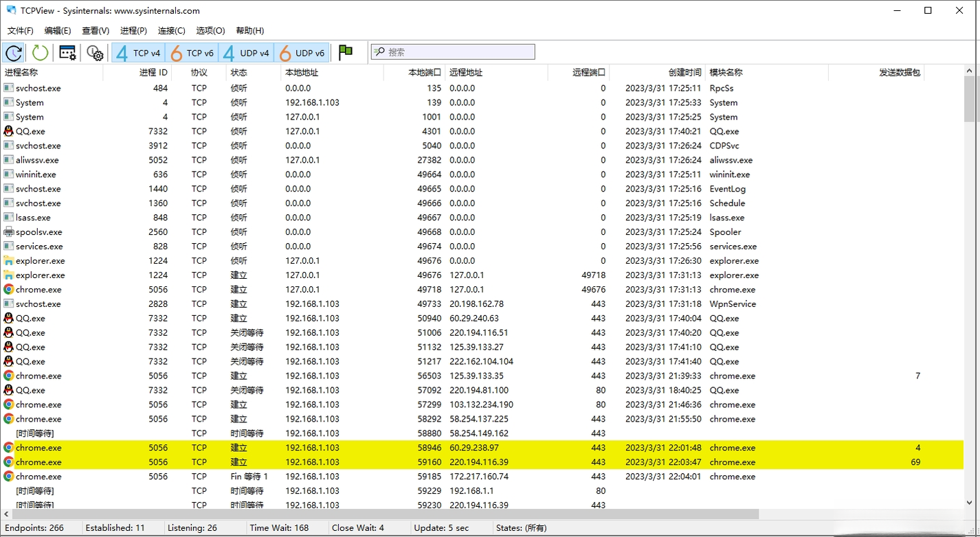
Task: Toggle the auto-refresh clock icon
Action: (13, 52)
